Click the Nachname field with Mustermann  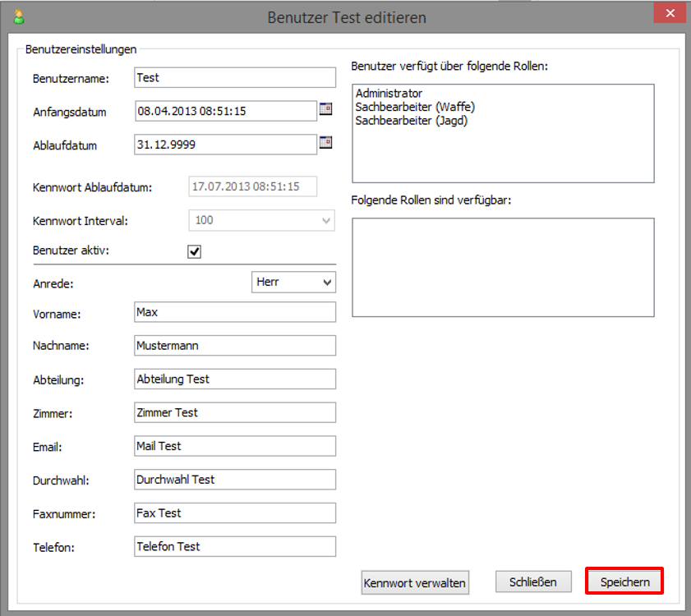point(234,346)
